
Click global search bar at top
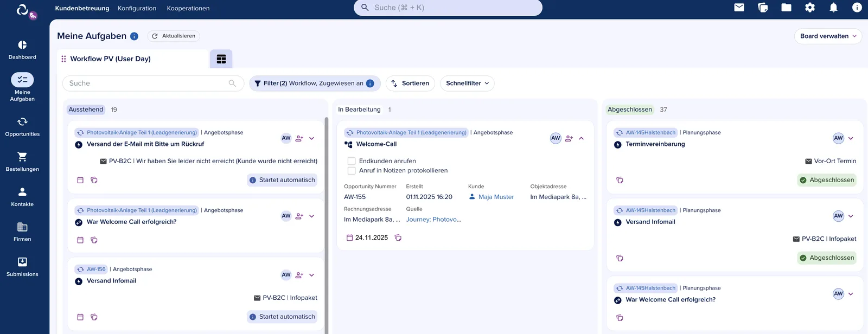pos(448,8)
